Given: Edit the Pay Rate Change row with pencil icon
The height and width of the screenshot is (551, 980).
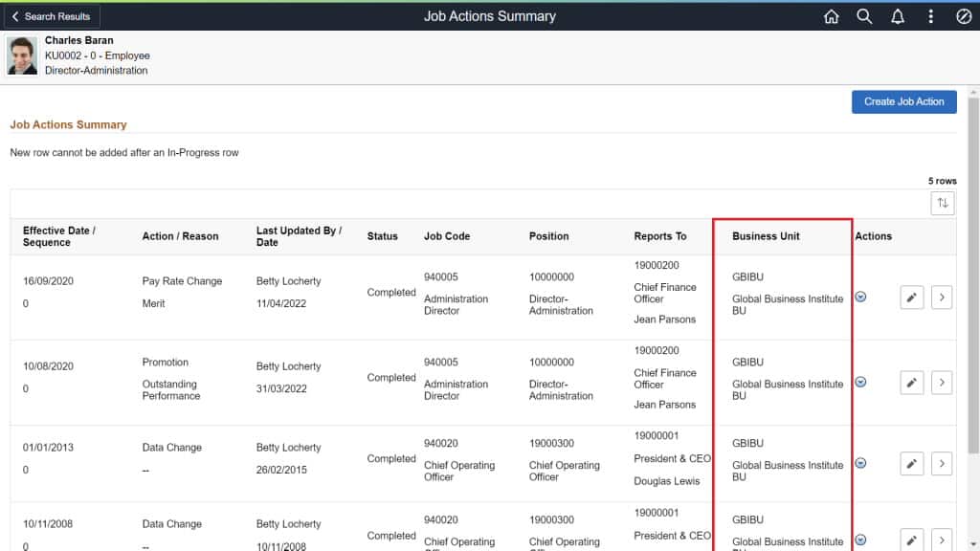Looking at the screenshot, I should tap(911, 297).
